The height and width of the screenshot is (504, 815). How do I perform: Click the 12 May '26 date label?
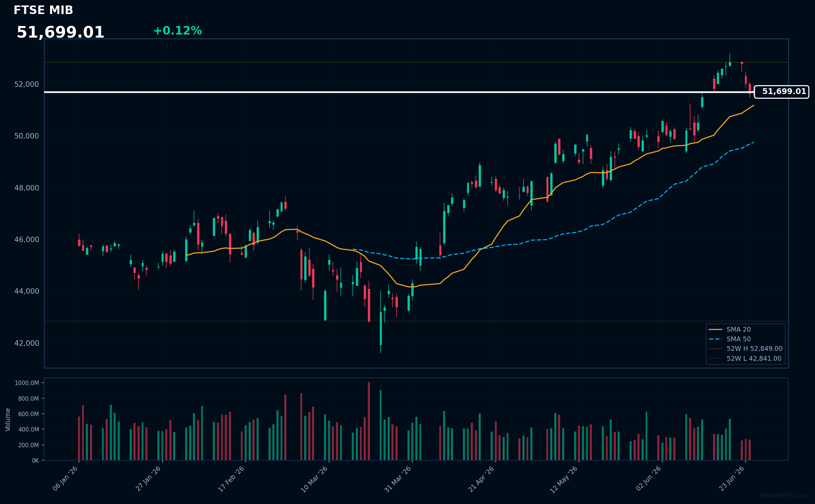point(564,479)
